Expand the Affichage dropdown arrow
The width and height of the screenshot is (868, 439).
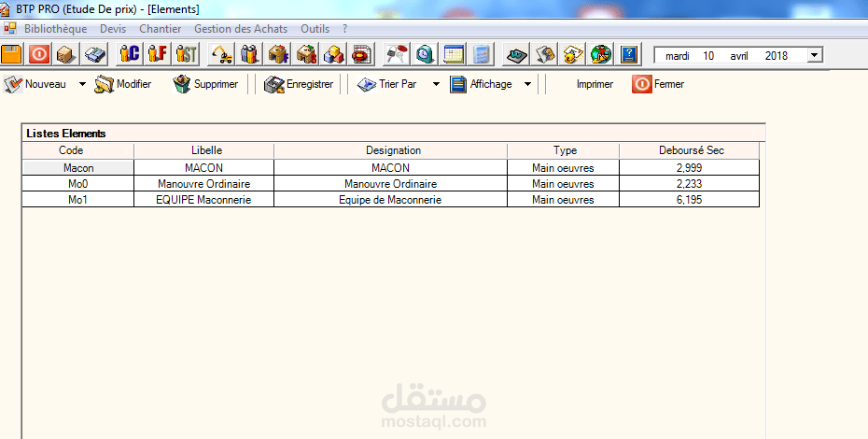[x=527, y=84]
